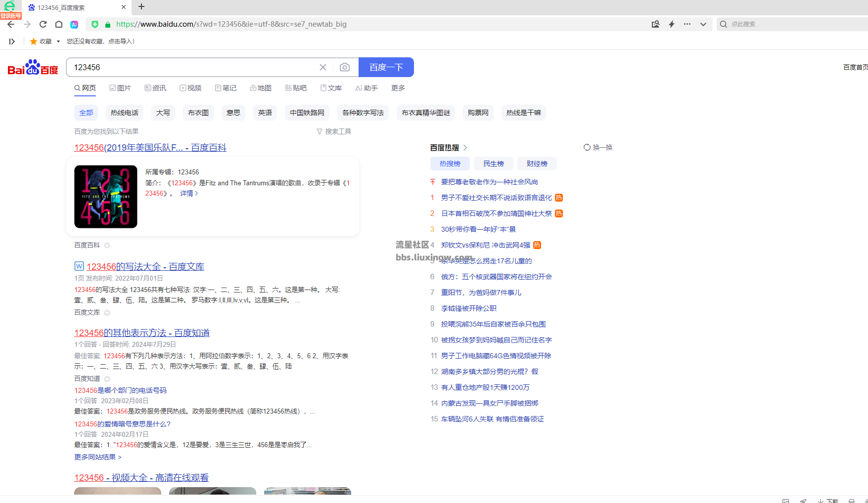
Task: Open the AI 助手 tab
Action: pos(366,88)
